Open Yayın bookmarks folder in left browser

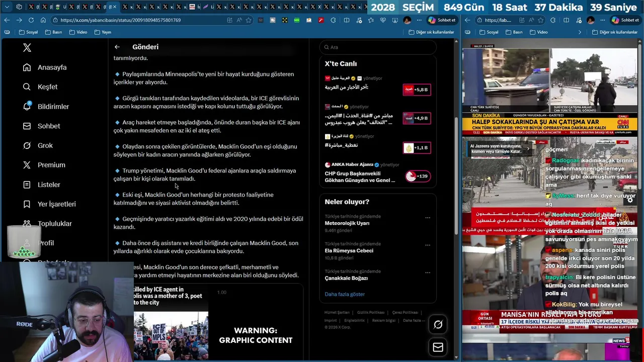(x=103, y=32)
